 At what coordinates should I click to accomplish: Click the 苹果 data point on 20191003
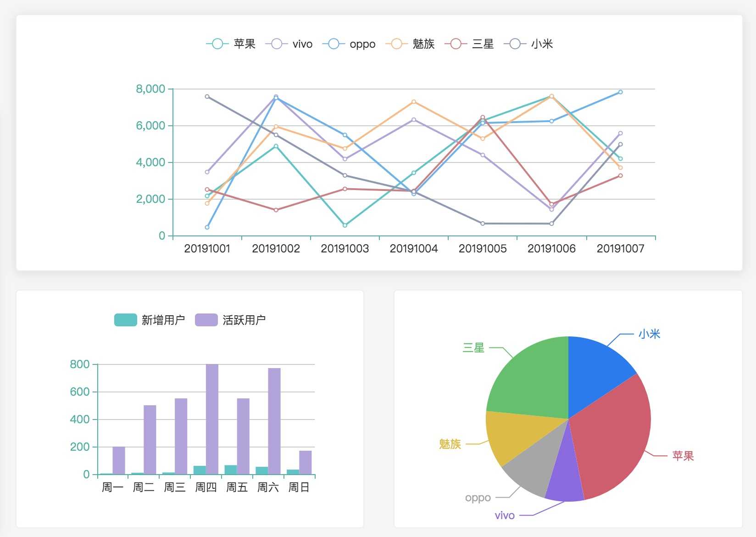(345, 225)
